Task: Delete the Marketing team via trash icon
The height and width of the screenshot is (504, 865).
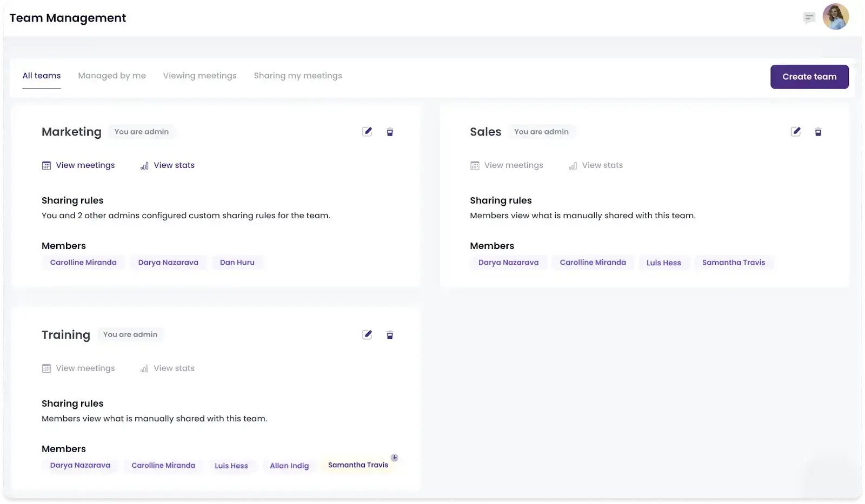Action: (x=390, y=132)
